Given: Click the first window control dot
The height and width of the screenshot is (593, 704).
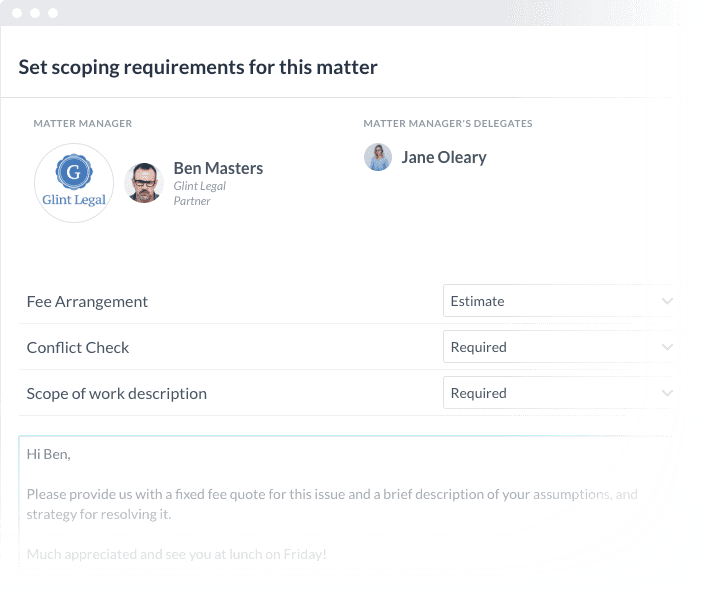Looking at the screenshot, I should 17,13.
